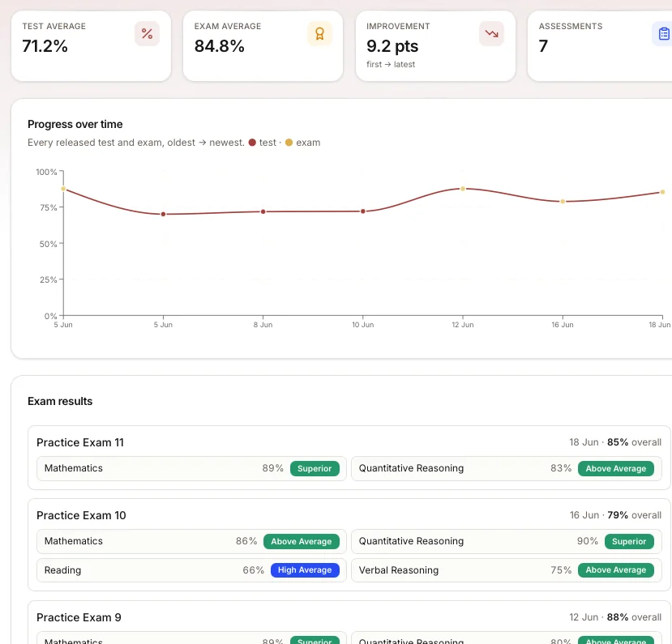672x644 pixels.
Task: Click the 90% Quantitative Reasoning score
Action: [587, 541]
